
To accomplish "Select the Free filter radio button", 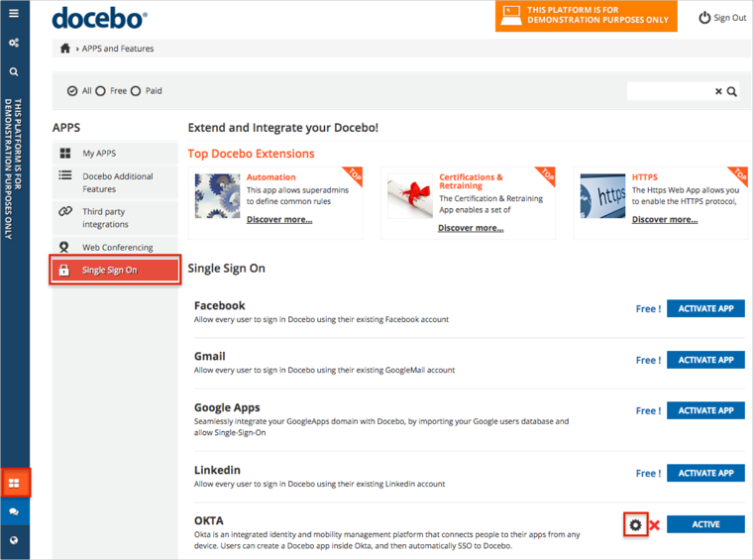I will (101, 91).
